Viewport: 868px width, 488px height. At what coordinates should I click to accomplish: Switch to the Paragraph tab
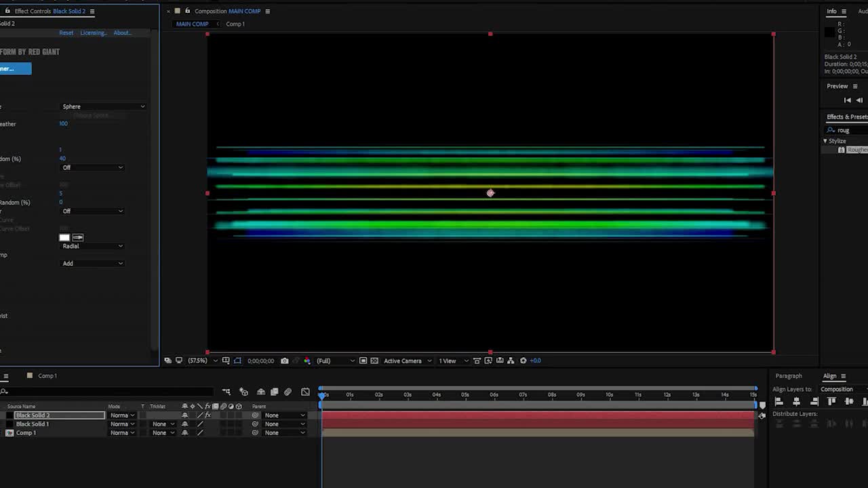[x=789, y=375]
